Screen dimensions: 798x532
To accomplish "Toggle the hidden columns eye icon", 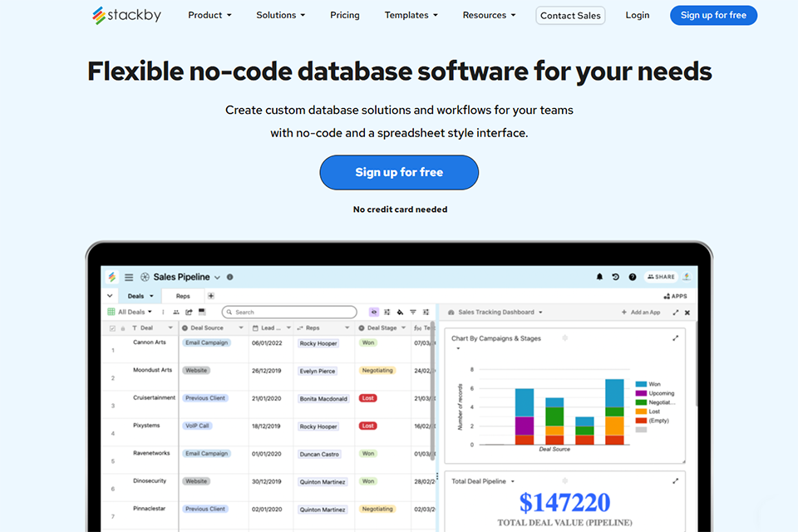I will coord(374,312).
